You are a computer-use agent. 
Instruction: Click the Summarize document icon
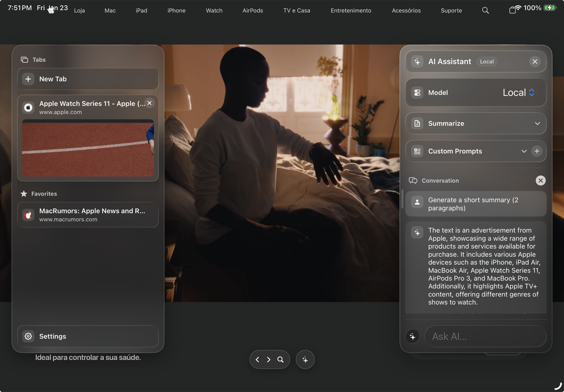tap(417, 123)
